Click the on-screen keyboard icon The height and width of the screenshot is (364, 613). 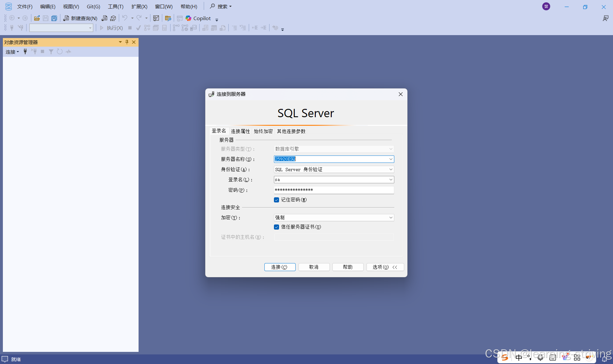click(553, 357)
